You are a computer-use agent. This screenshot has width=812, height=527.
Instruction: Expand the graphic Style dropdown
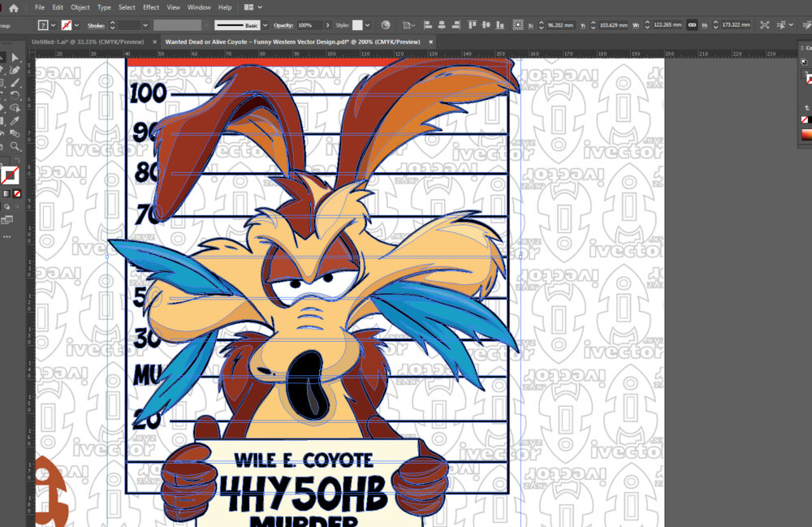[368, 25]
